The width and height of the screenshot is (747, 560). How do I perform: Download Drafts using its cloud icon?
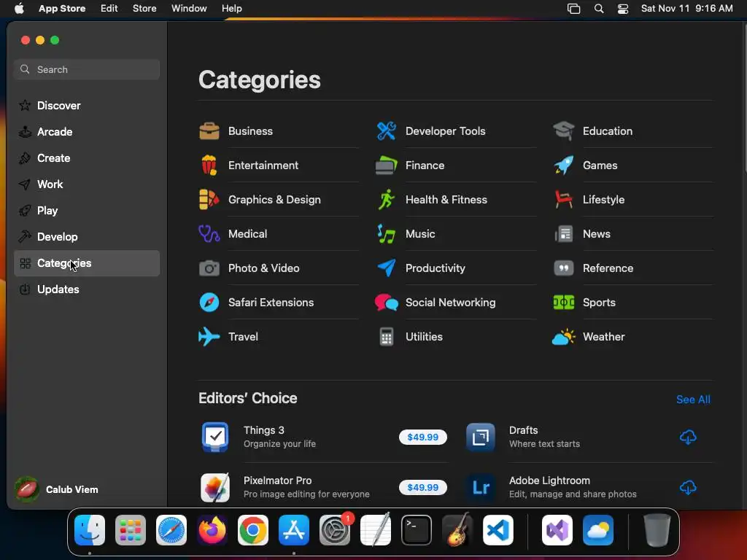[x=687, y=437]
